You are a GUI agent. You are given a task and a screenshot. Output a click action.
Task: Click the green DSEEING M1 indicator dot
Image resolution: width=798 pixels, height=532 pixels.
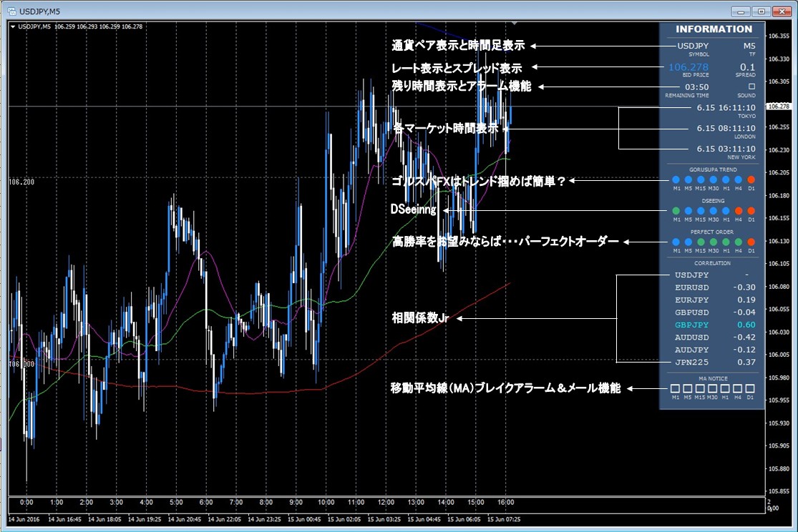pos(676,210)
